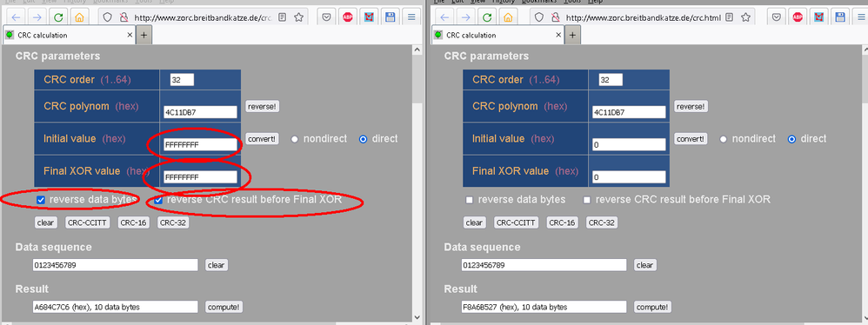This screenshot has height=325, width=868.
Task: Select direct radio in left window
Action: click(364, 139)
